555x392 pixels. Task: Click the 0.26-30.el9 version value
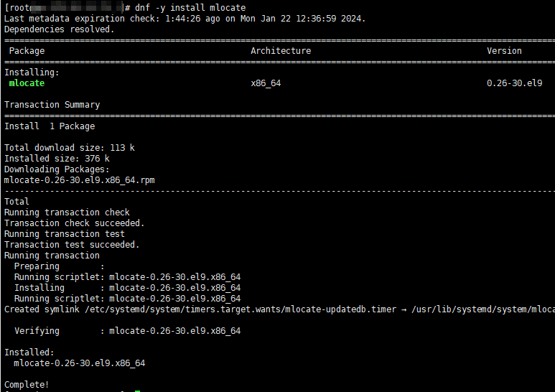[x=514, y=83]
